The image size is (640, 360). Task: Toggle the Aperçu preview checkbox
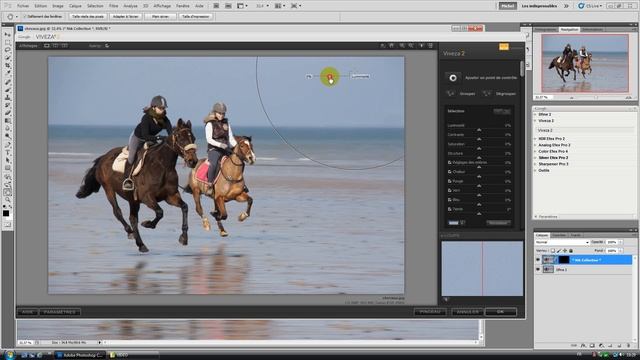[x=107, y=46]
